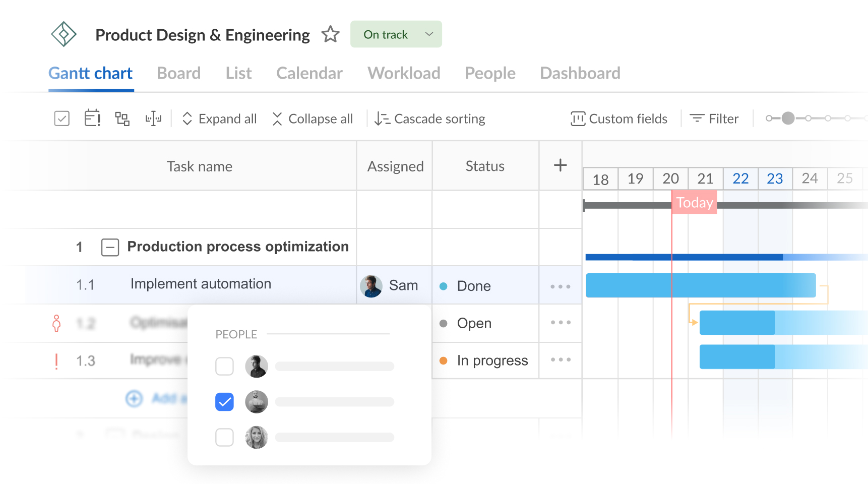Check the first person checkbox in People list
The width and height of the screenshot is (868, 484).
(224, 367)
